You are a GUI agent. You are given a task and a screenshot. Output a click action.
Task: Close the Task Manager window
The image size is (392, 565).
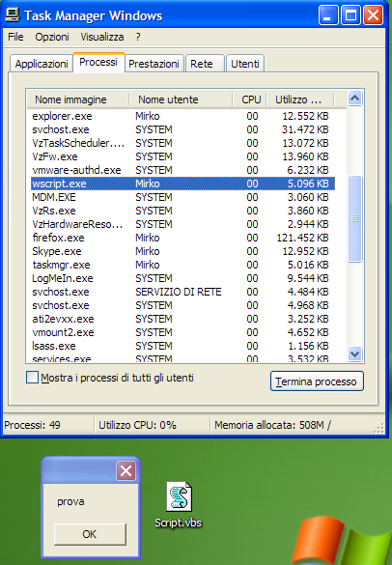point(373,15)
